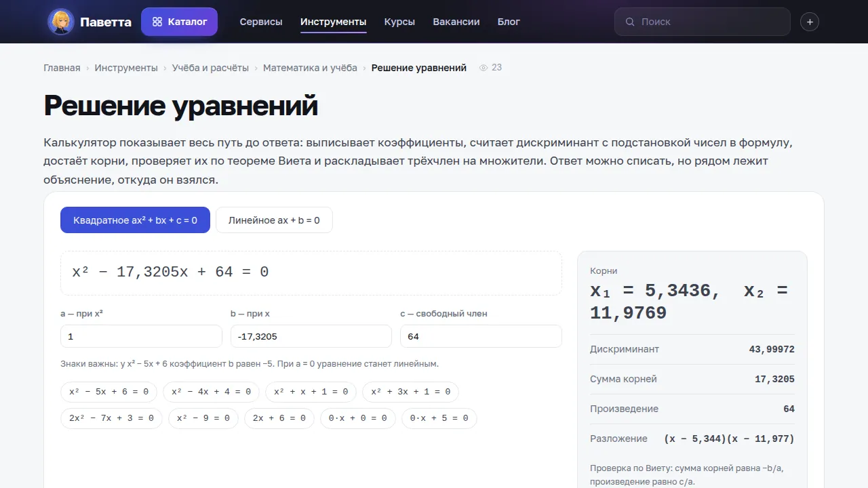Screen dimensions: 868x488
Task: Open the Сервисы menu item
Action: [261, 22]
